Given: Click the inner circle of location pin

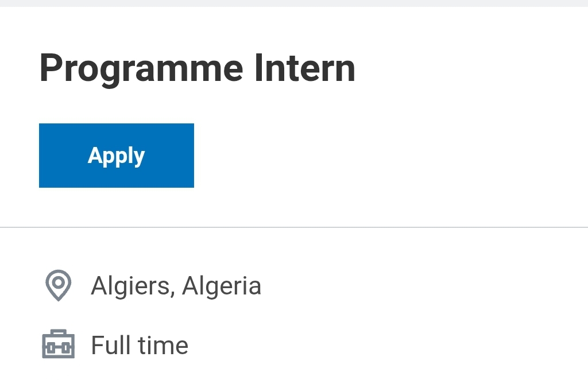Looking at the screenshot, I should coord(58,282).
